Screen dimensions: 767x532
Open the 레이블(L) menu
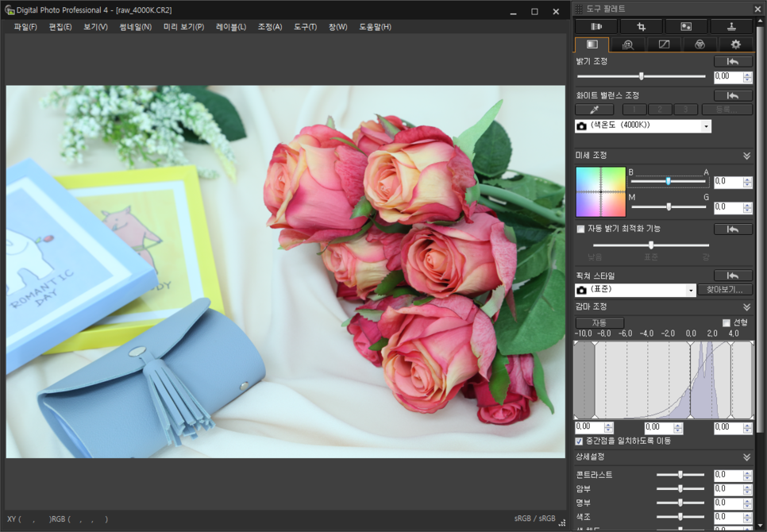tap(231, 27)
